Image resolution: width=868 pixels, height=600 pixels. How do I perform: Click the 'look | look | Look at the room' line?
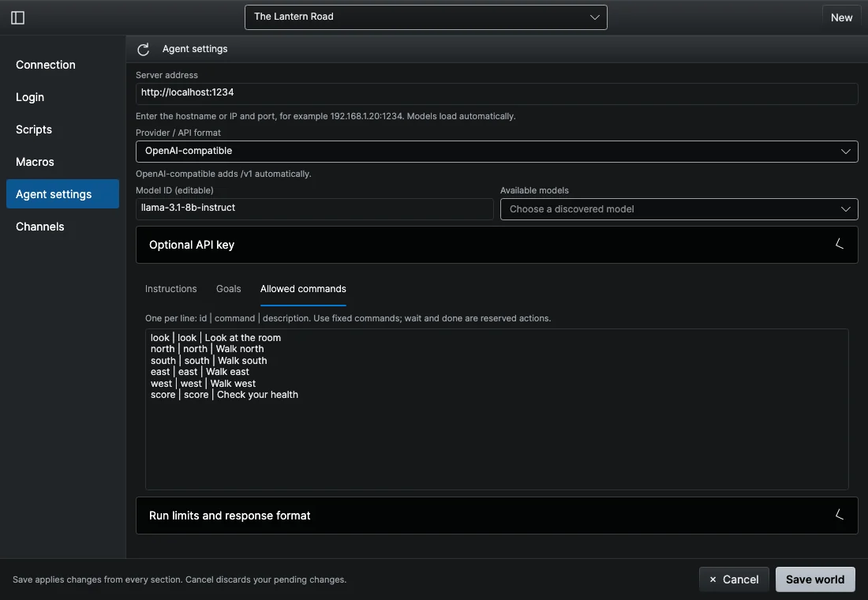pyautogui.click(x=215, y=337)
